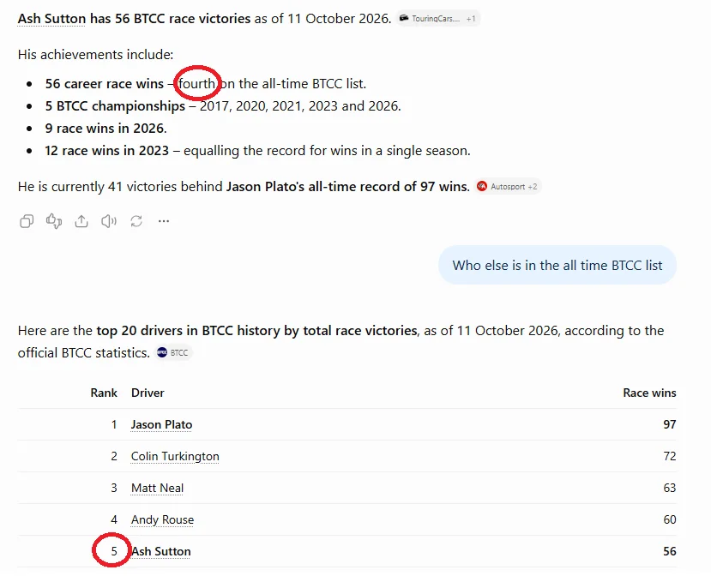Regenerate the response with the refresh icon
The width and height of the screenshot is (711, 588).
pyautogui.click(x=136, y=221)
